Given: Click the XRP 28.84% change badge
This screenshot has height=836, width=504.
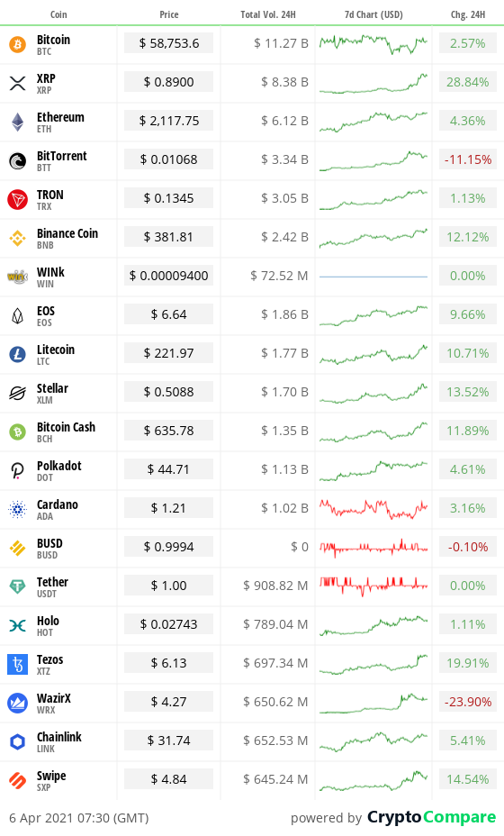Looking at the screenshot, I should point(468,82).
